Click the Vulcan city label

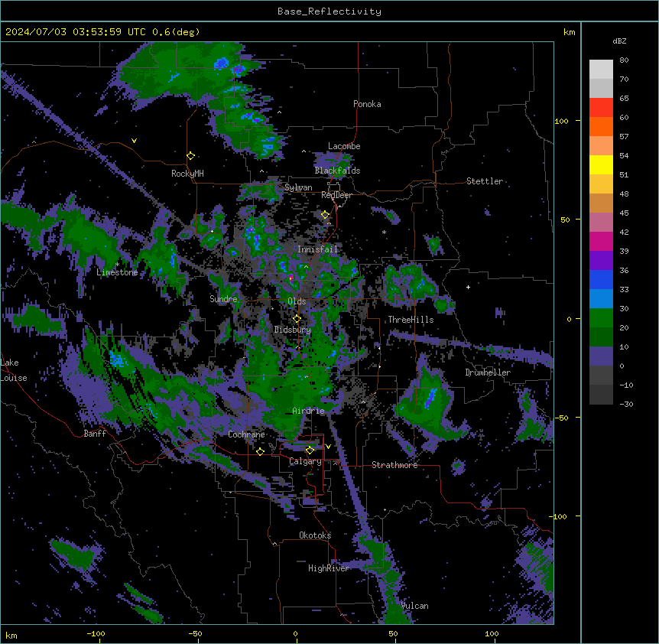[x=414, y=606]
